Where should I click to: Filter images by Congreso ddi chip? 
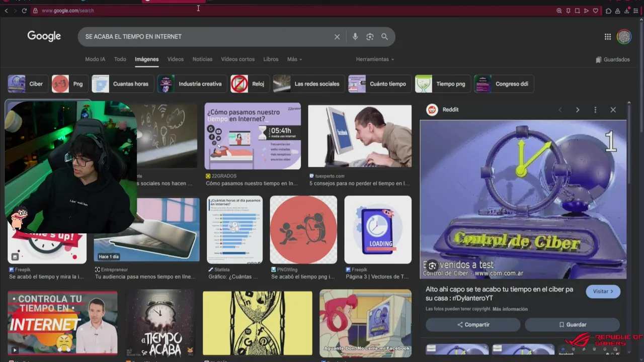click(x=504, y=84)
